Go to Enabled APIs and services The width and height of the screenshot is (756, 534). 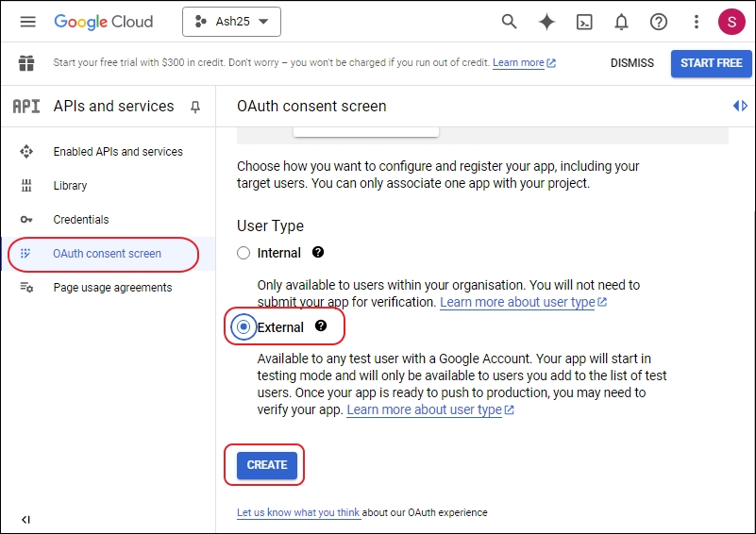click(118, 152)
